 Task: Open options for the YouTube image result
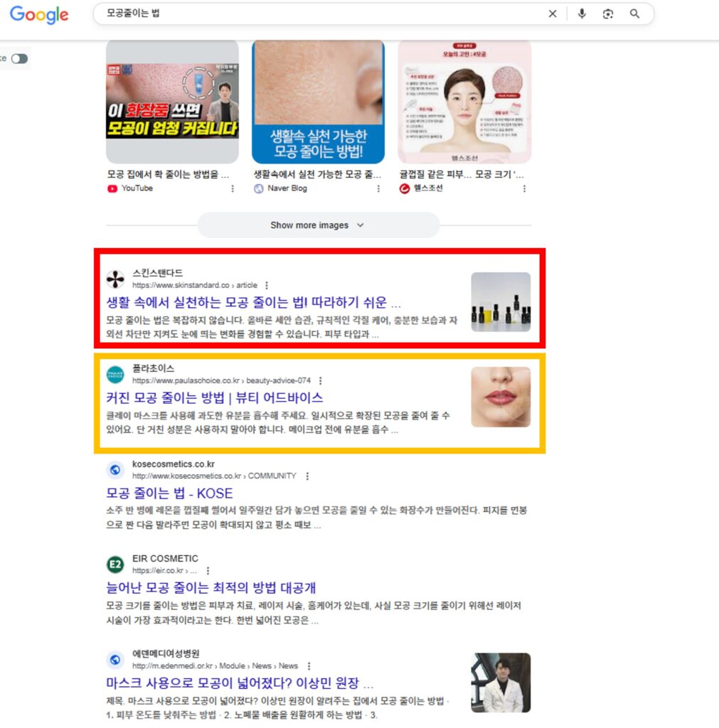point(233,188)
